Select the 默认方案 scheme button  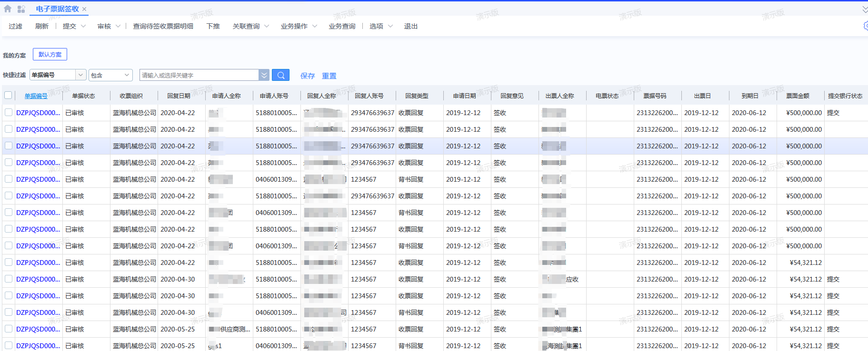(50, 54)
